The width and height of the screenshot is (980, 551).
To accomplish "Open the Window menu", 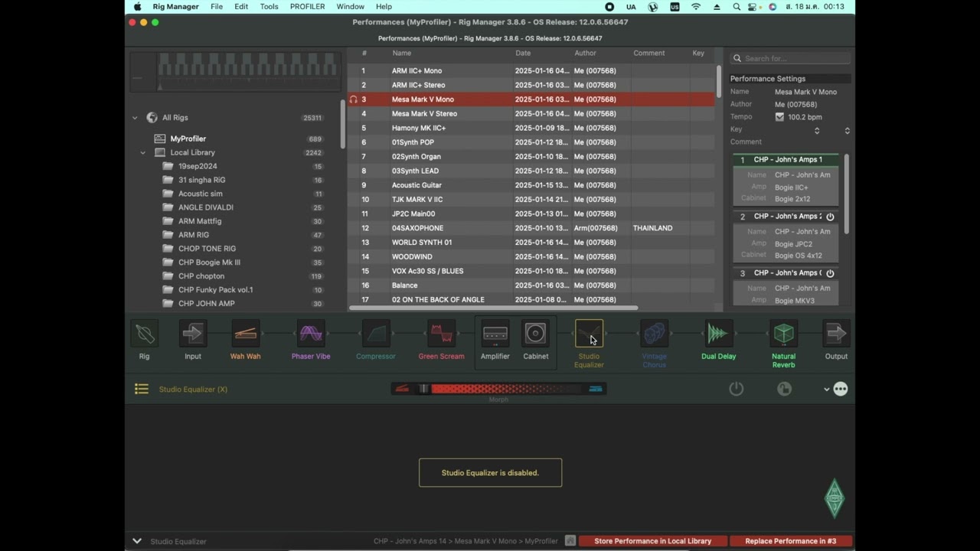I will 351,7.
